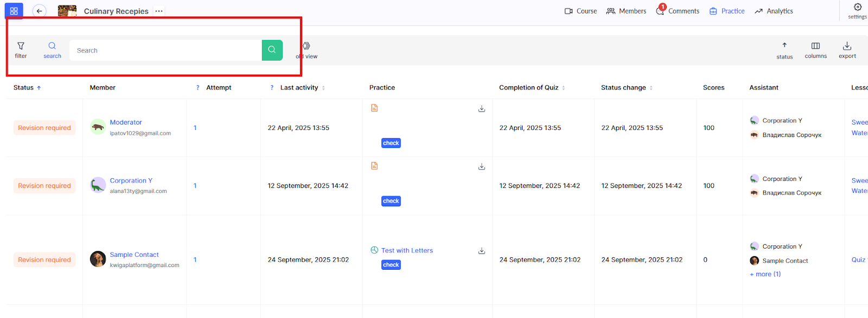Show help for Attempt column

point(197,88)
